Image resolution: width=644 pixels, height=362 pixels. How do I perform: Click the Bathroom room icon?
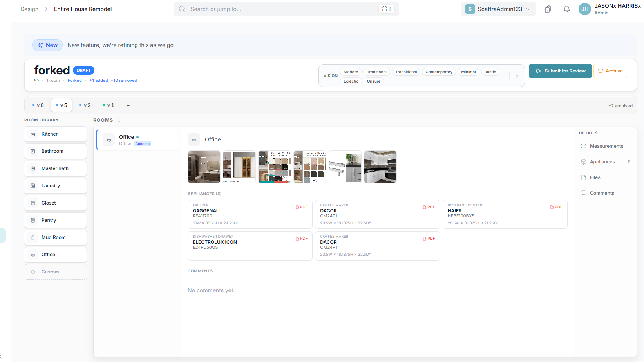(x=33, y=151)
